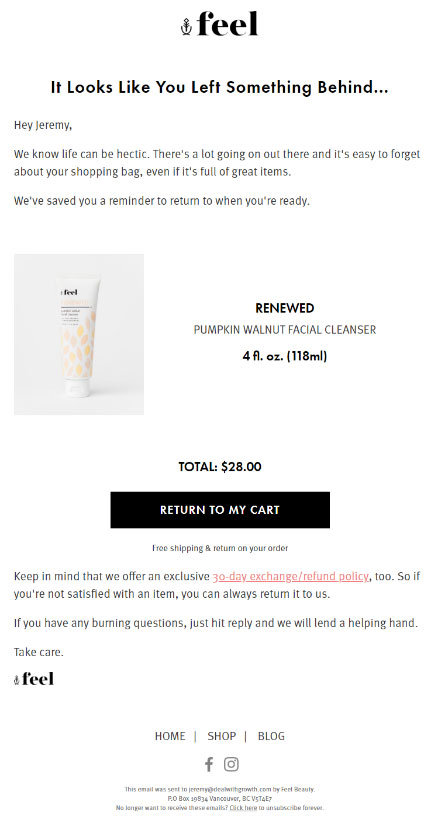
Task: Click the P.O. Box Vancouver address line
Action: point(220,799)
